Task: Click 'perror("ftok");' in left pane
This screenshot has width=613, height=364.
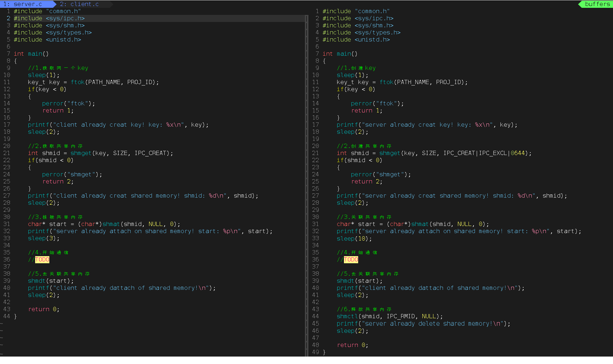Action: coord(69,103)
